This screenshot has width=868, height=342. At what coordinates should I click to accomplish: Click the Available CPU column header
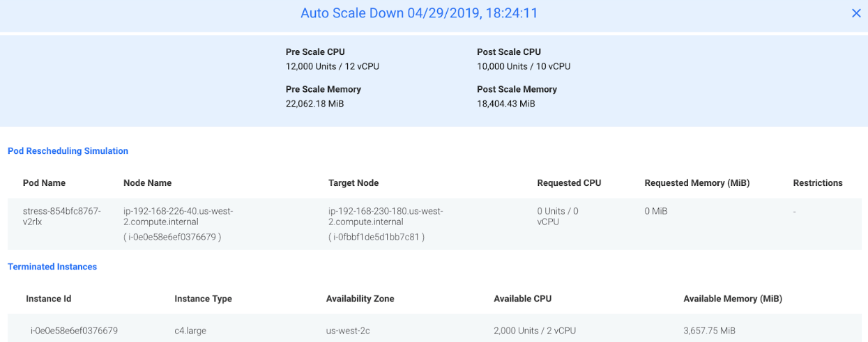[522, 299]
